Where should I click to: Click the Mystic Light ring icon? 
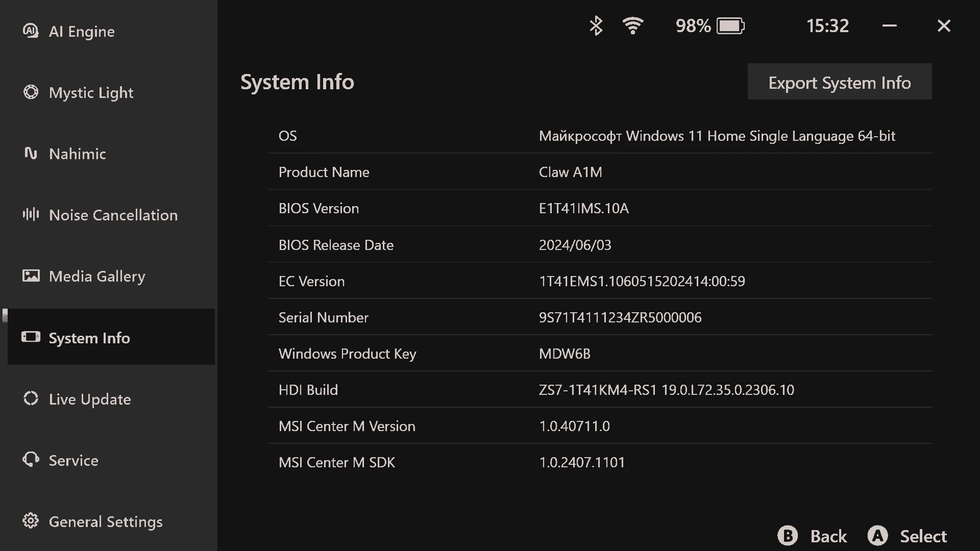(x=31, y=92)
